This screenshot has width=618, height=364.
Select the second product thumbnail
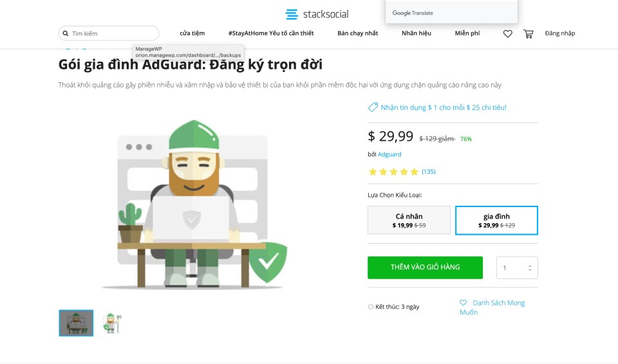[112, 323]
